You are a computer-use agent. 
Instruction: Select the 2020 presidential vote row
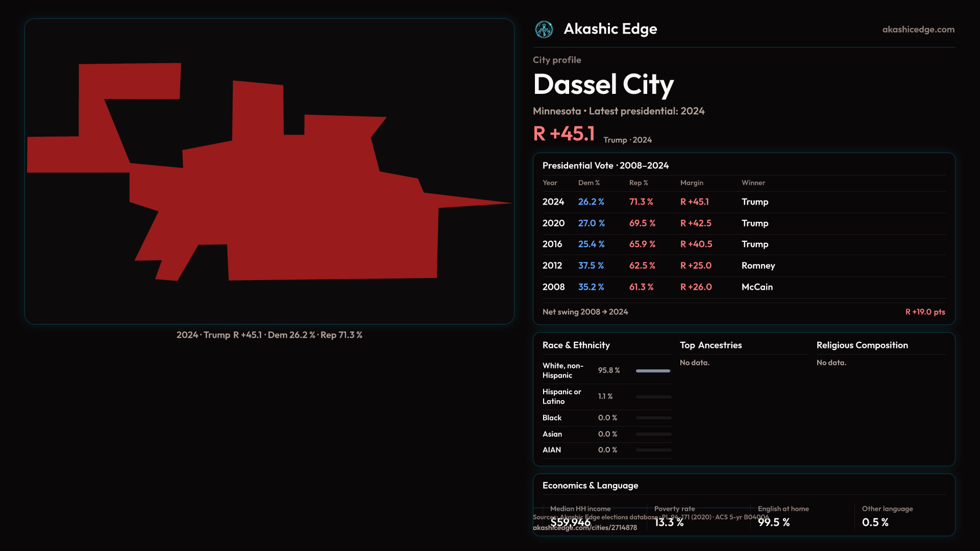[553, 223]
